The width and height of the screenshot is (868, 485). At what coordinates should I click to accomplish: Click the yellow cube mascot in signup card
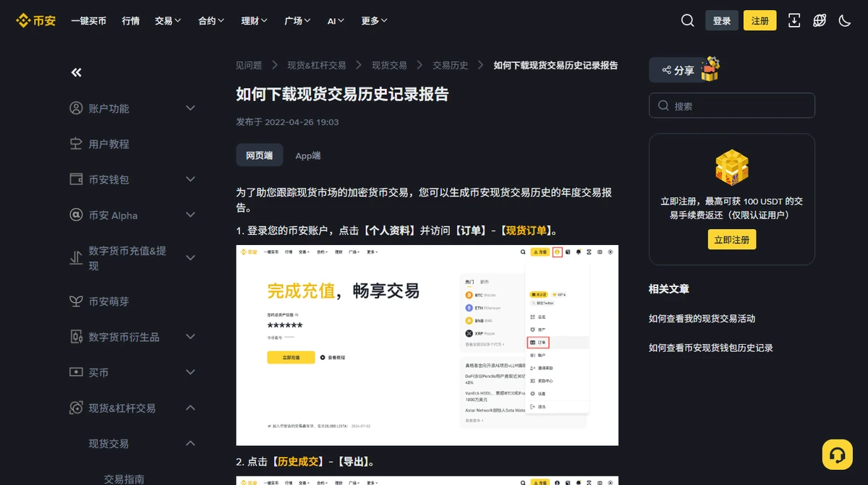tap(731, 168)
